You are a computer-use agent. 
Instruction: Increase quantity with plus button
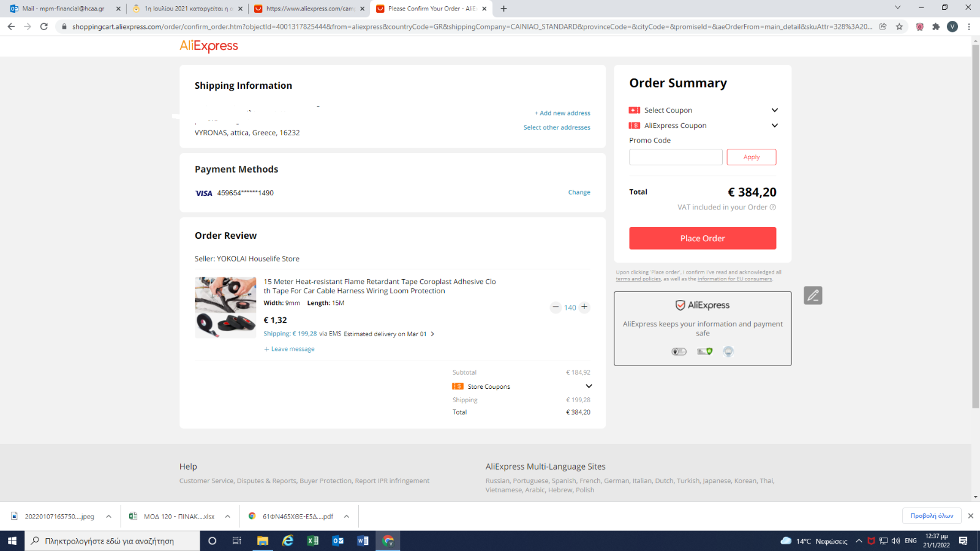point(584,307)
